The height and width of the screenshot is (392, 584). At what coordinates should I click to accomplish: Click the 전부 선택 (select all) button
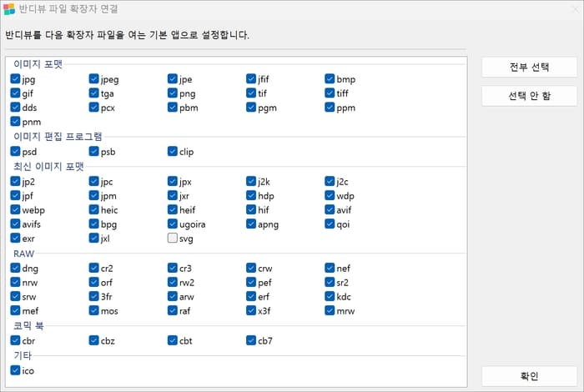tap(529, 67)
